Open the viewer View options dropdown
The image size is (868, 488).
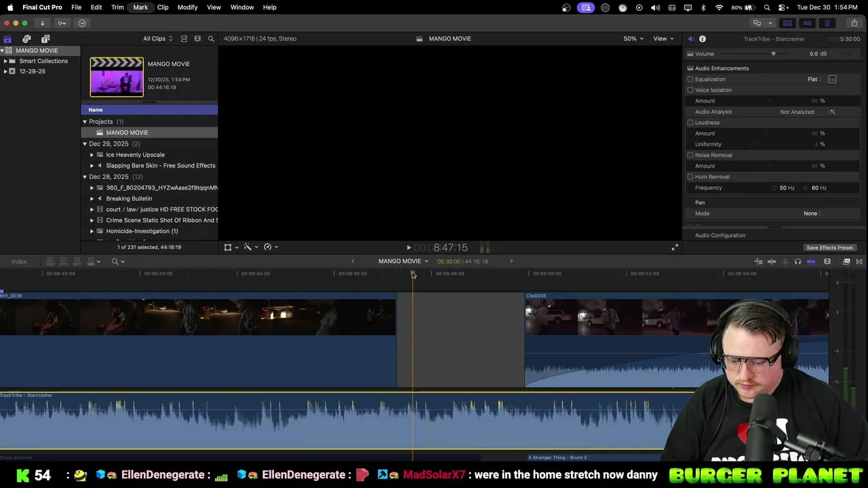[663, 39]
